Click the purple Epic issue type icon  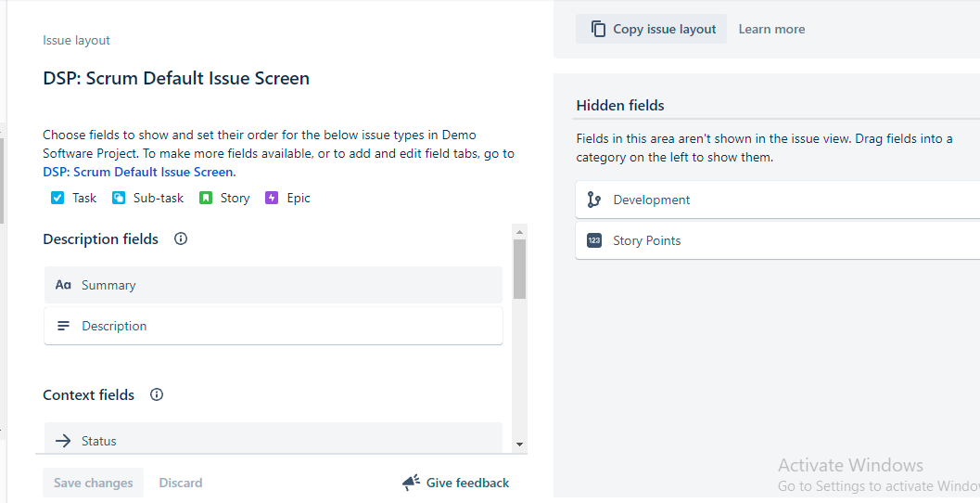pos(272,199)
